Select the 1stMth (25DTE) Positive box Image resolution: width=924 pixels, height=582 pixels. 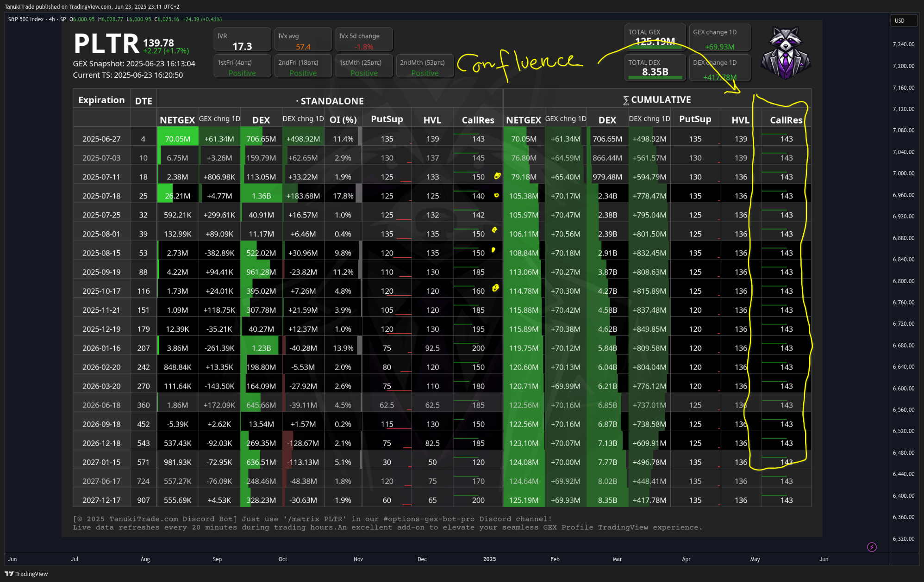coord(364,66)
